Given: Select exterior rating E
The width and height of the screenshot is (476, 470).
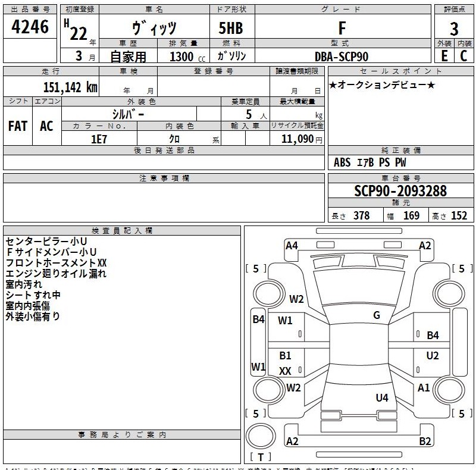Looking at the screenshot, I should [444, 56].
